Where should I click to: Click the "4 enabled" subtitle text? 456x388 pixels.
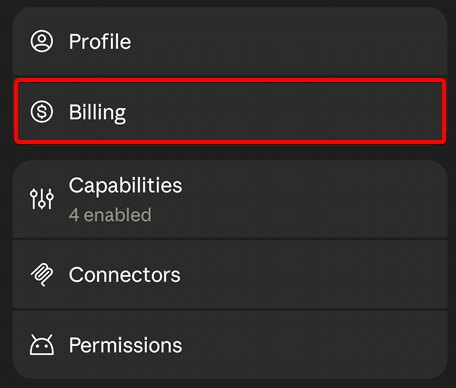coord(110,215)
